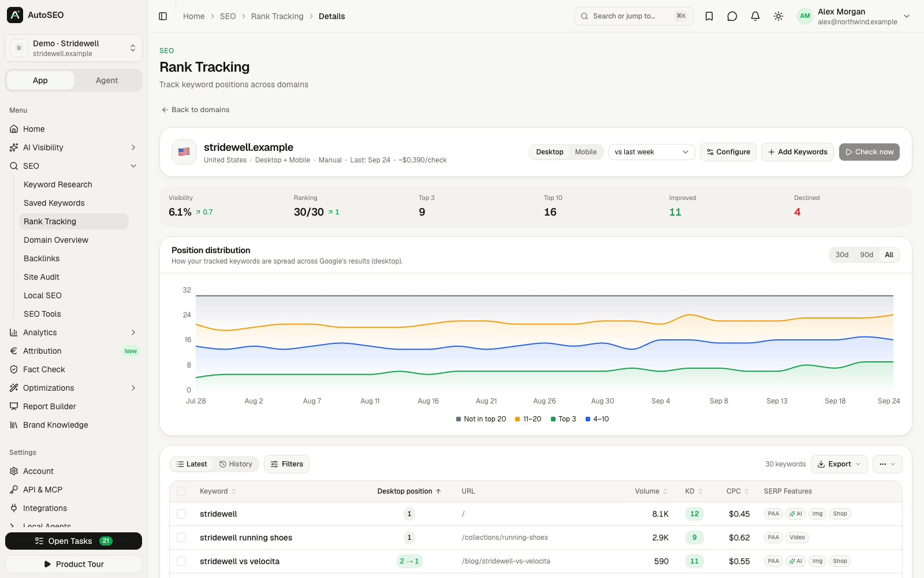This screenshot has height=578, width=924.
Task: Check the select-all keywords checkbox
Action: tap(181, 491)
